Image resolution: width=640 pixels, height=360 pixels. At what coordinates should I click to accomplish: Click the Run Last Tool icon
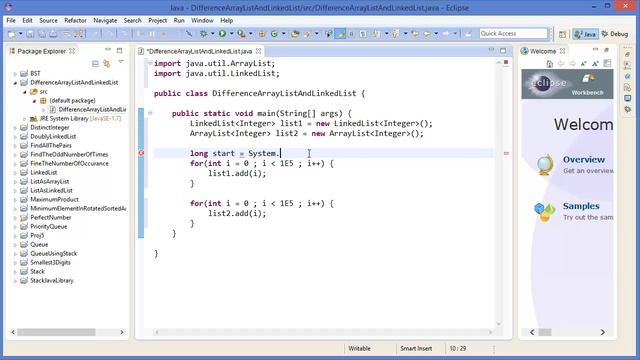pyautogui.click(x=241, y=34)
